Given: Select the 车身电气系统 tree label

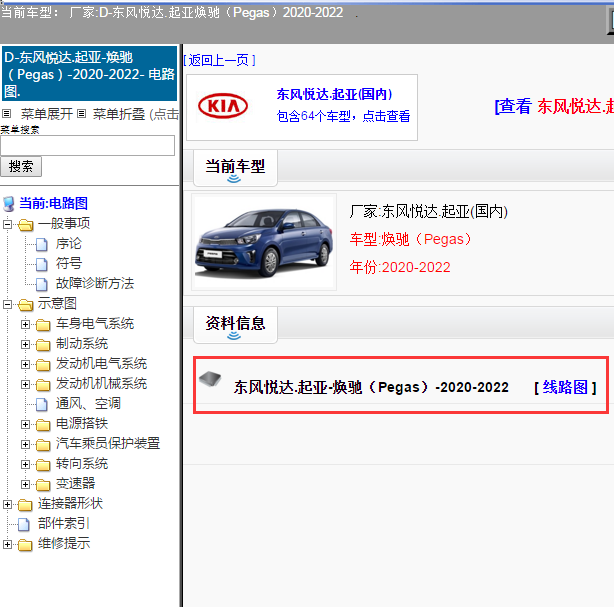Looking at the screenshot, I should [x=95, y=324].
